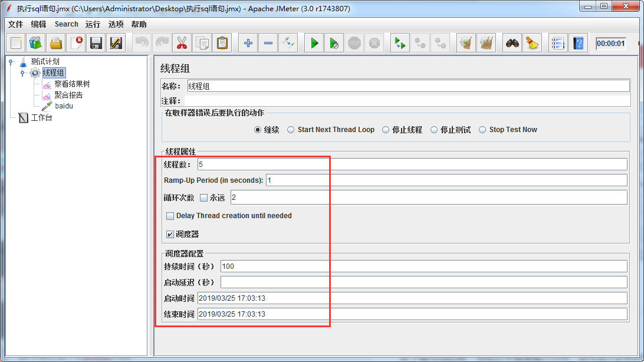Viewport: 644px width, 362px height.
Task: Click the Close test plan icon
Action: coord(77,43)
